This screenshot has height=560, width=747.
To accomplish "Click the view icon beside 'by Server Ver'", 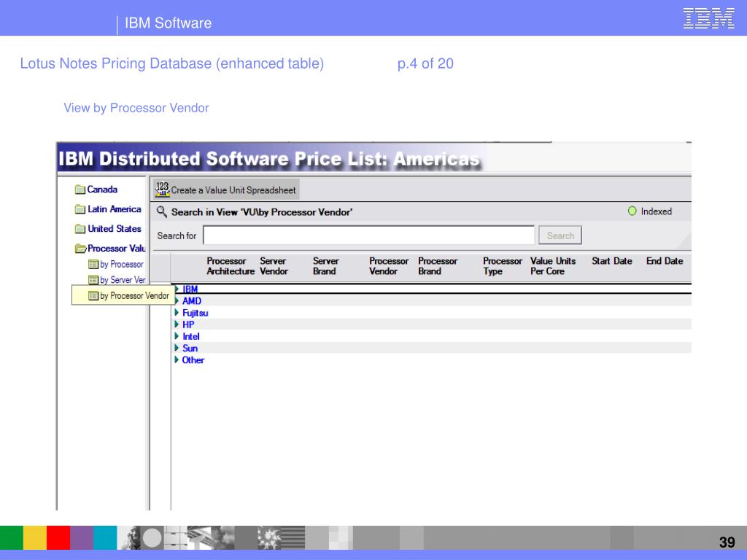I will click(93, 280).
